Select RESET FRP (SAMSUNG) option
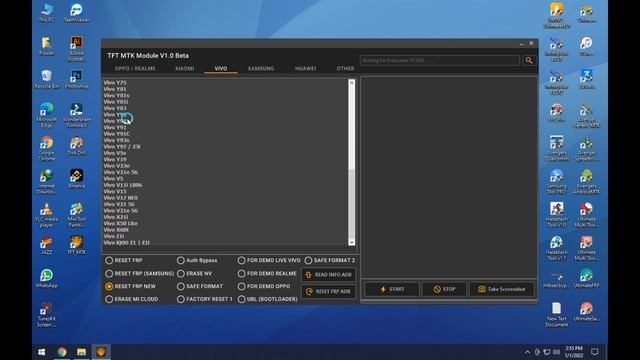 click(140, 273)
